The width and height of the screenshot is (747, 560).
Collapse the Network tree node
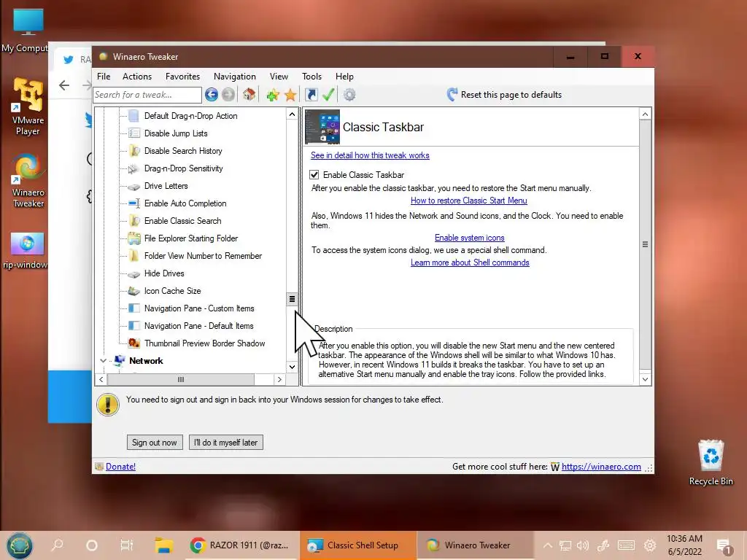103,360
